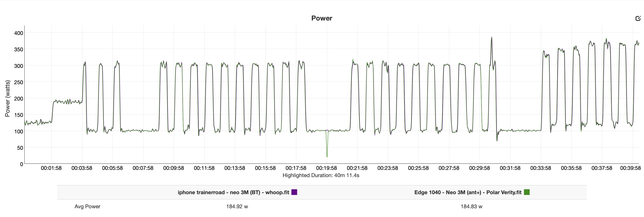Image resolution: width=644 pixels, height=217 pixels.
Task: Click the 250 y-axis tick label
Action: 18,82
